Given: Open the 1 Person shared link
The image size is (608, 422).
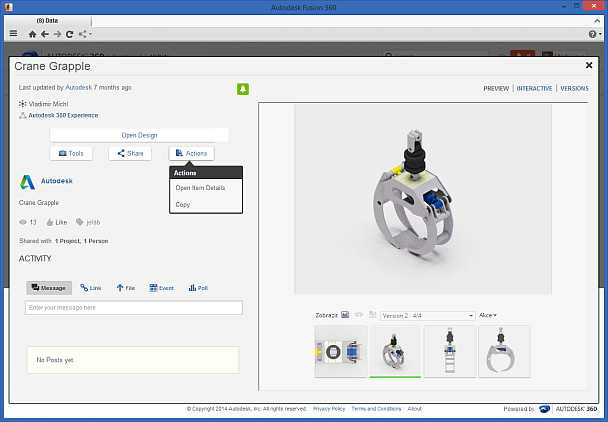Looking at the screenshot, I should coord(96,241).
